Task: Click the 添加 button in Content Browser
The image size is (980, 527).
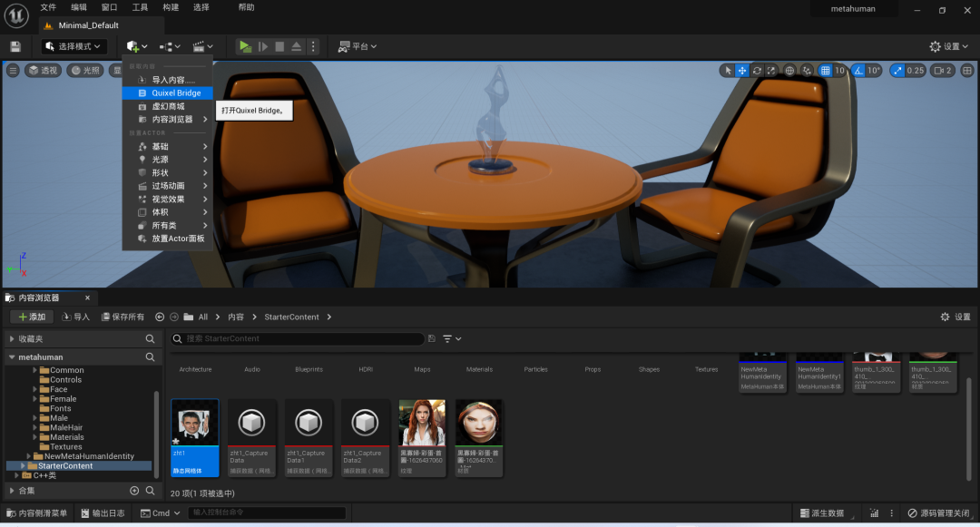Action: (x=32, y=317)
